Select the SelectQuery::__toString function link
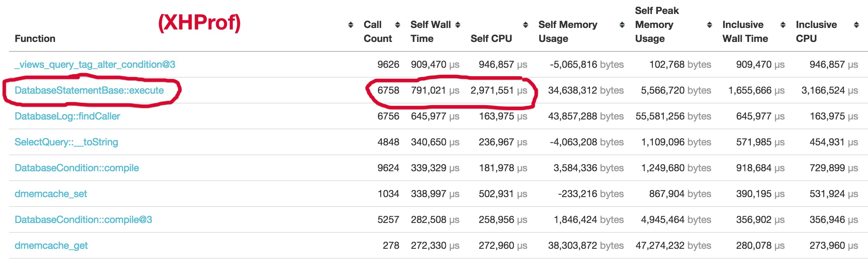This screenshot has height=260, width=868. coord(67,142)
